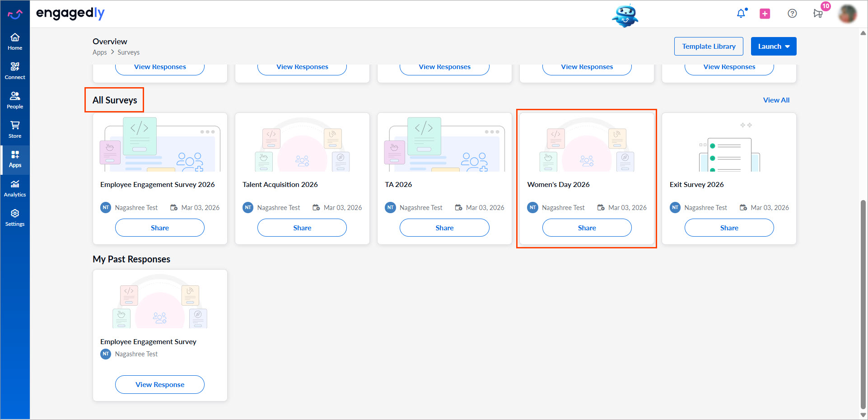View Response for Employee Engagement Survey

tap(160, 384)
